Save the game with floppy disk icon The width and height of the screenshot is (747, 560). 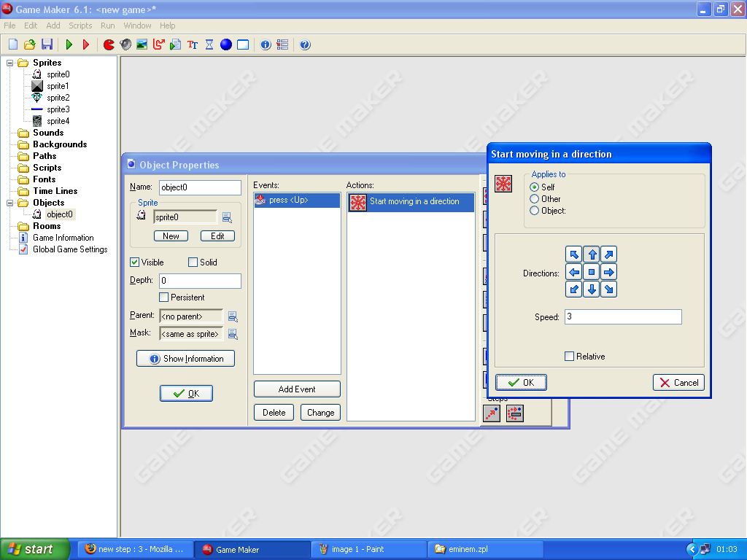[x=47, y=44]
